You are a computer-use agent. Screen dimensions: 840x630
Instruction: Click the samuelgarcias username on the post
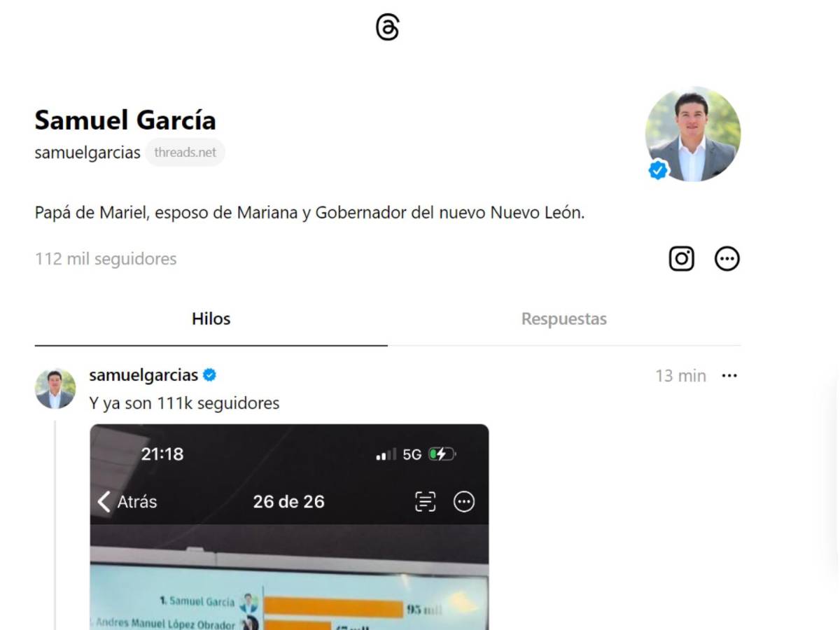point(143,375)
